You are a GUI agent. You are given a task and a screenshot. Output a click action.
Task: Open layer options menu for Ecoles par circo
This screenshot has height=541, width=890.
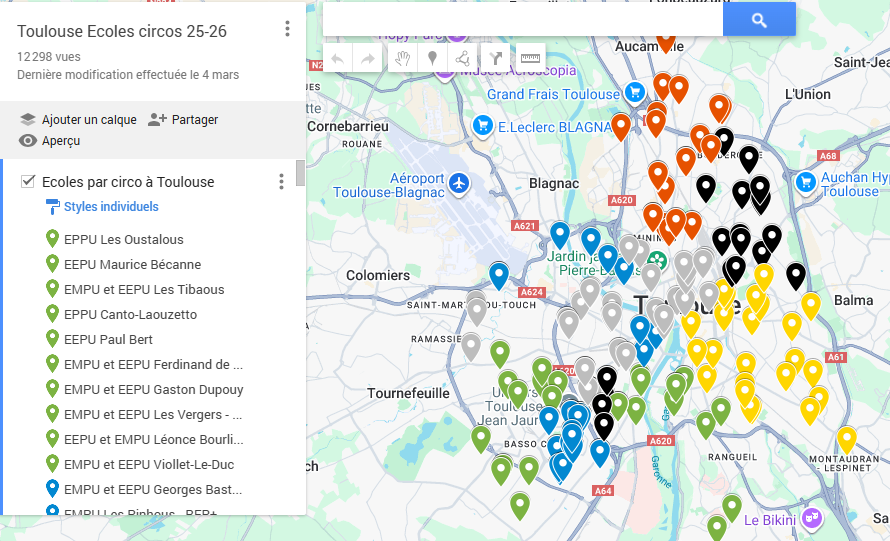tap(281, 182)
